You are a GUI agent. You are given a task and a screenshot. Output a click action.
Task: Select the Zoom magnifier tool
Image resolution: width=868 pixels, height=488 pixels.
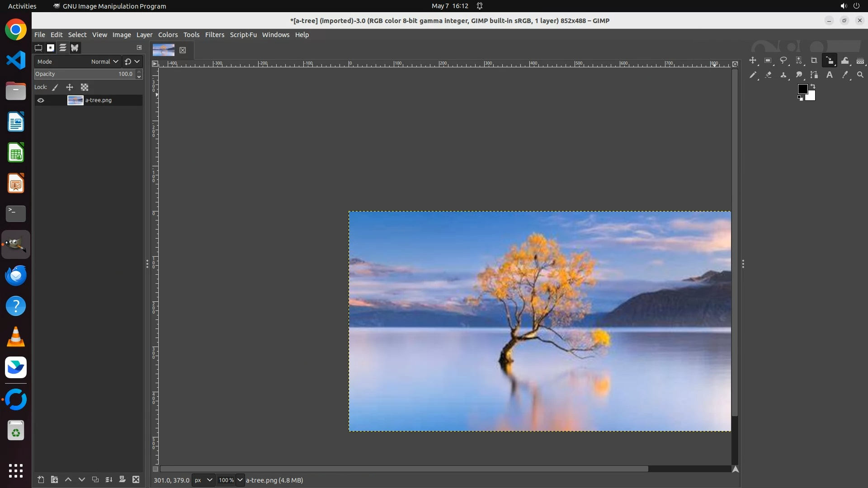point(860,75)
